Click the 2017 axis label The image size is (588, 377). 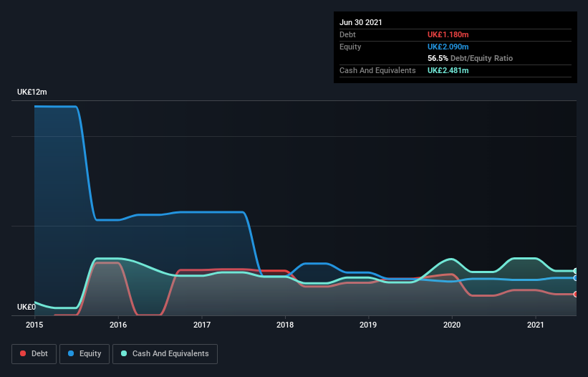(202, 325)
